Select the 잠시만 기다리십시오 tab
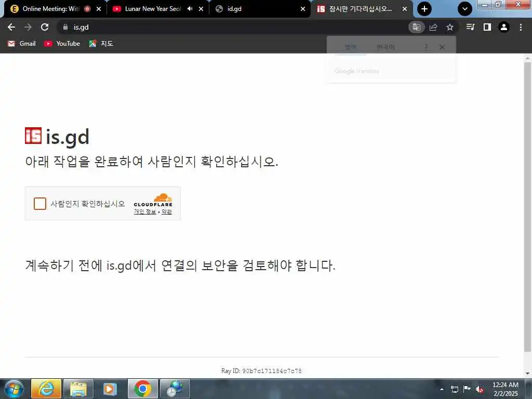The width and height of the screenshot is (532, 399). pos(361,9)
